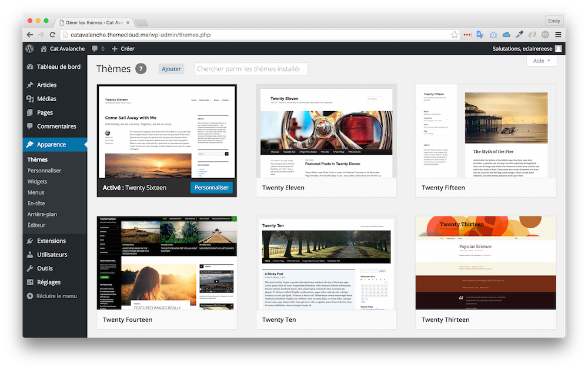This screenshot has width=588, height=370.
Task: Open Cat Avalanche site home icon
Action: 44,49
